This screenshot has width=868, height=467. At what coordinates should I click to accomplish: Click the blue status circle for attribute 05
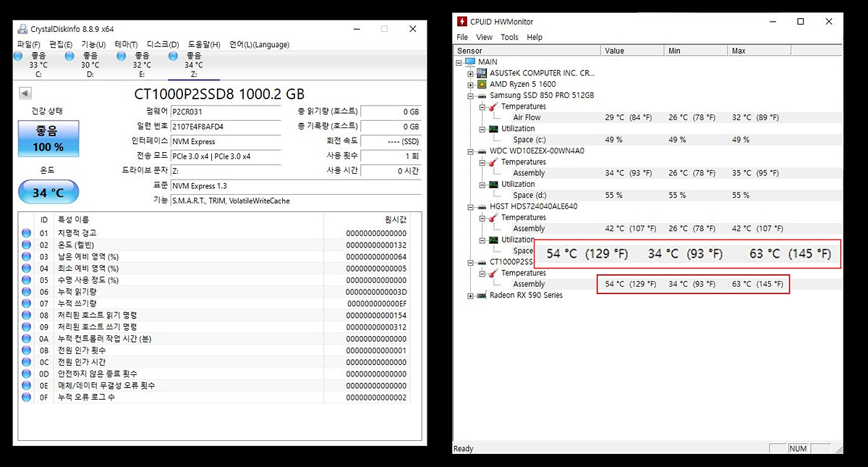pos(27,280)
